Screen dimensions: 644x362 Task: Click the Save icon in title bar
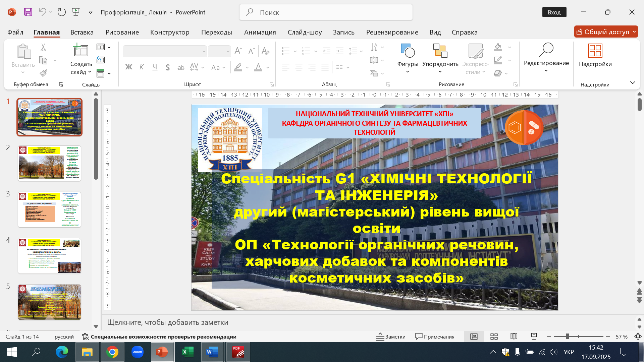28,12
